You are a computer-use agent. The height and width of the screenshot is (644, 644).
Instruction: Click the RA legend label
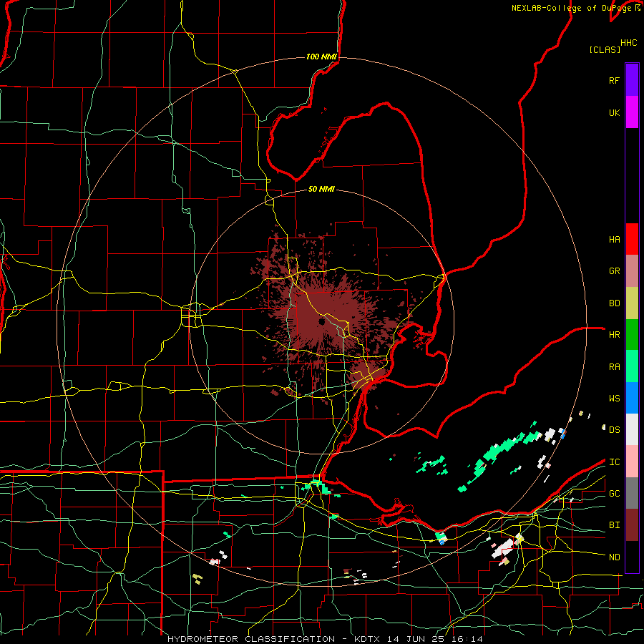pyautogui.click(x=614, y=367)
